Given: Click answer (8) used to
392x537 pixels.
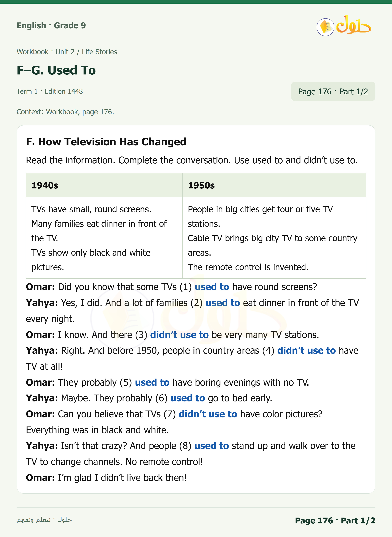Looking at the screenshot, I should pyautogui.click(x=211, y=446).
